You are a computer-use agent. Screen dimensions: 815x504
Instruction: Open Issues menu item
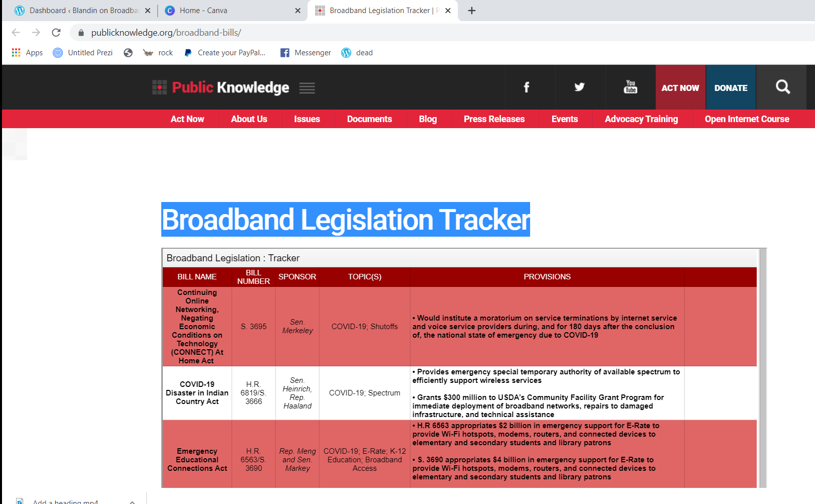[x=307, y=119]
